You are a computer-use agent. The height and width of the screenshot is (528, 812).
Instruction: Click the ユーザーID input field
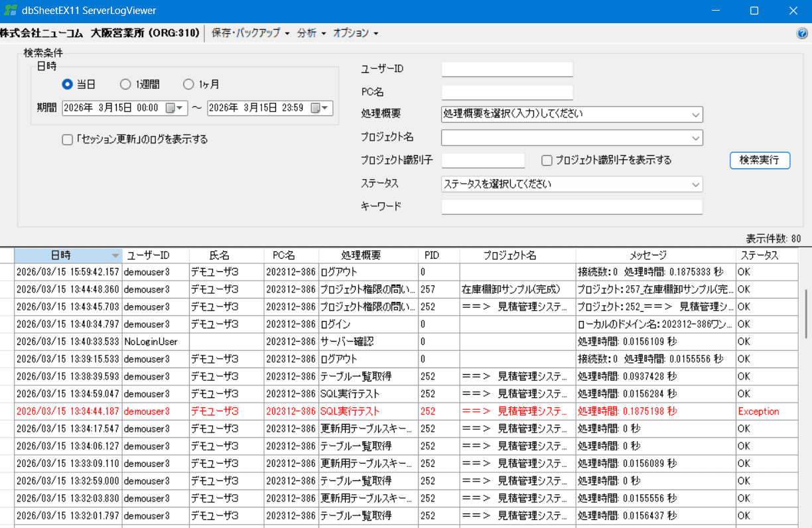(507, 69)
